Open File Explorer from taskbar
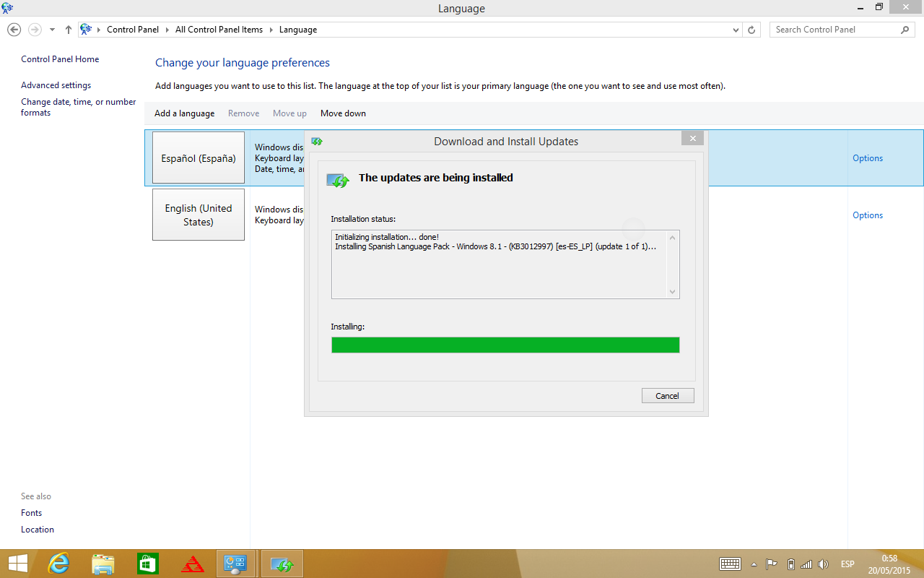924x578 pixels. click(103, 564)
